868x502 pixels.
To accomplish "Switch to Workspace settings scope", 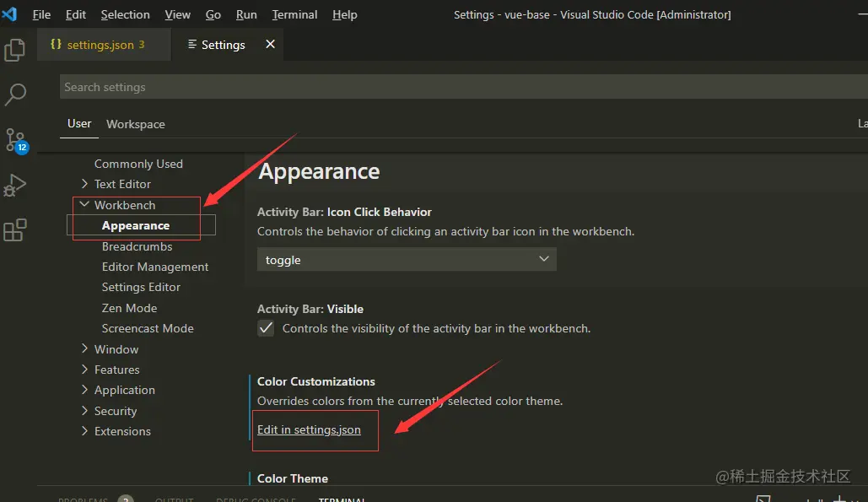I will tap(136, 124).
